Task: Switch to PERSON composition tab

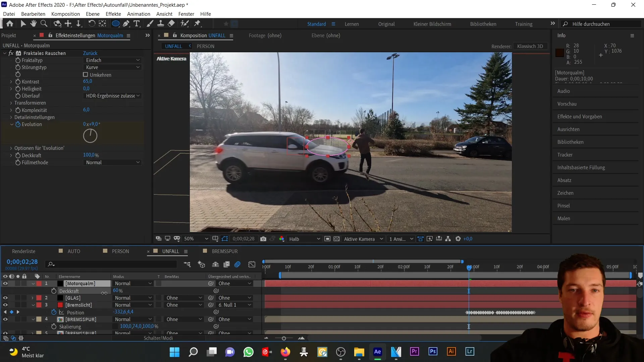Action: click(206, 46)
